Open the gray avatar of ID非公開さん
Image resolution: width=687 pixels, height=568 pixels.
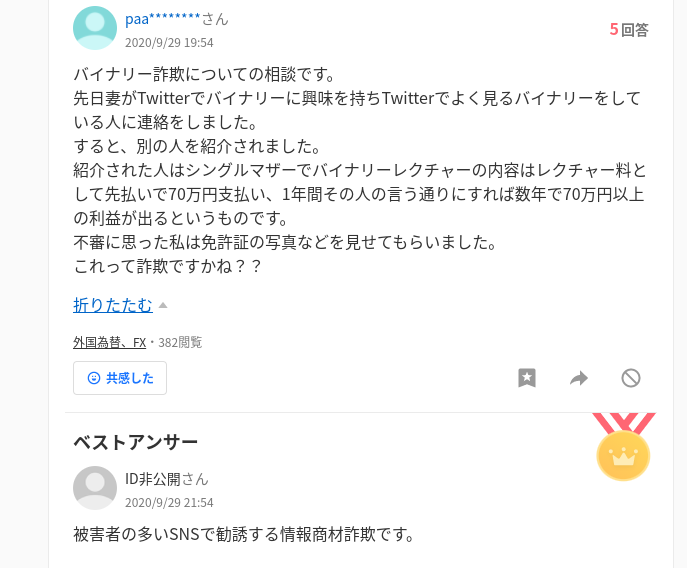[x=95, y=488]
